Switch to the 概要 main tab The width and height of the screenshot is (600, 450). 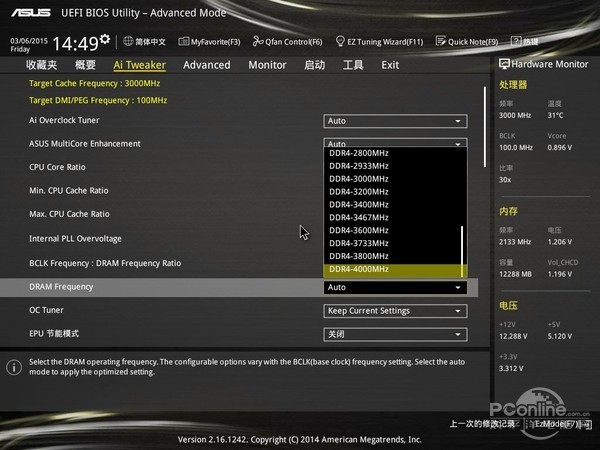point(85,65)
